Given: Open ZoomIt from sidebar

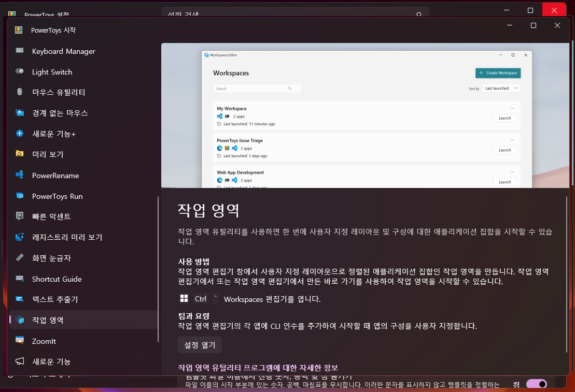Looking at the screenshot, I should pos(83,341).
